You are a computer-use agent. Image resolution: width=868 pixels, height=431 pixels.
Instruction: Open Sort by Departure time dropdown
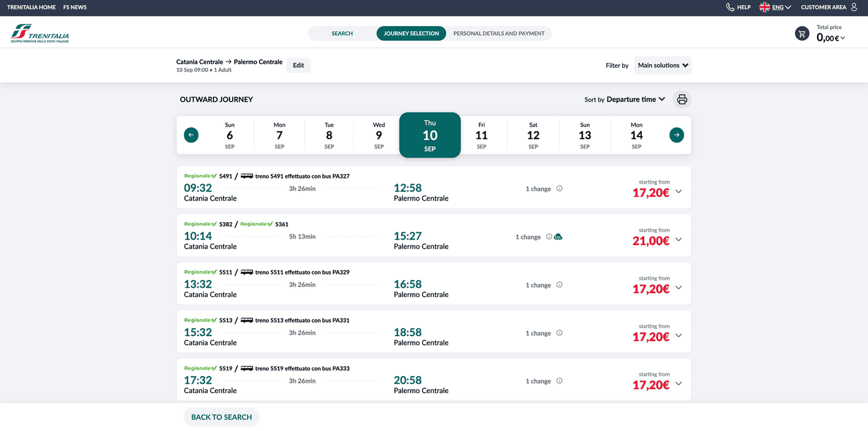point(636,99)
